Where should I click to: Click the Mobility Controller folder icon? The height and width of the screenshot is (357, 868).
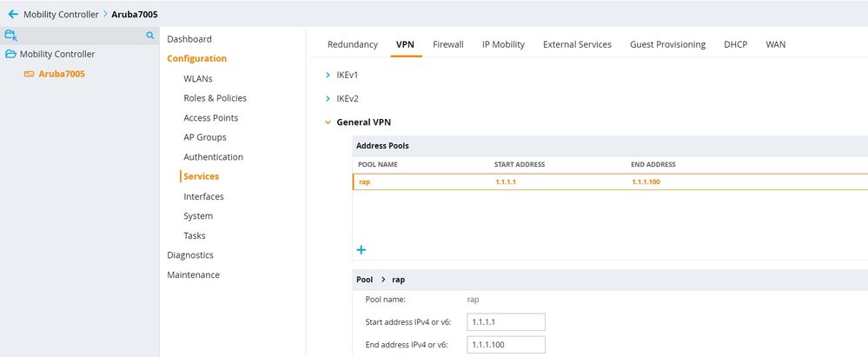point(11,54)
